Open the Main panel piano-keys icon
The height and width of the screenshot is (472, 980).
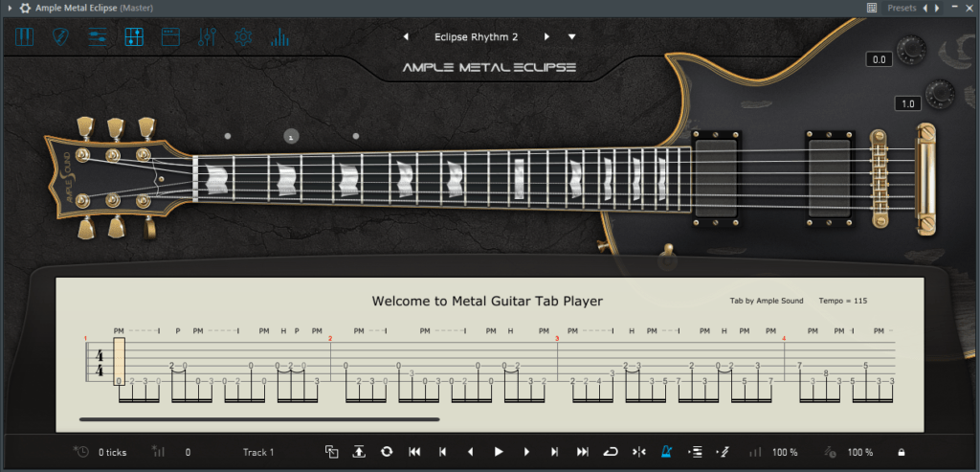coord(24,37)
